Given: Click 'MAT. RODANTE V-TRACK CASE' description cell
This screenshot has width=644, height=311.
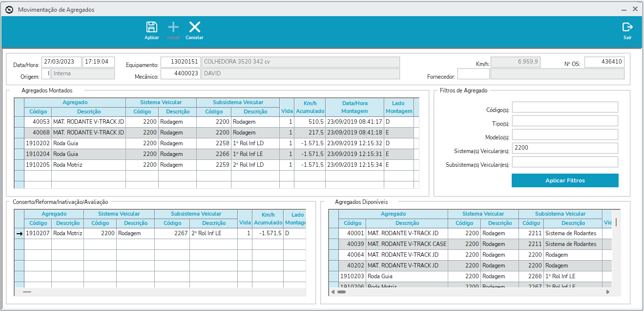Looking at the screenshot, I should [407, 244].
